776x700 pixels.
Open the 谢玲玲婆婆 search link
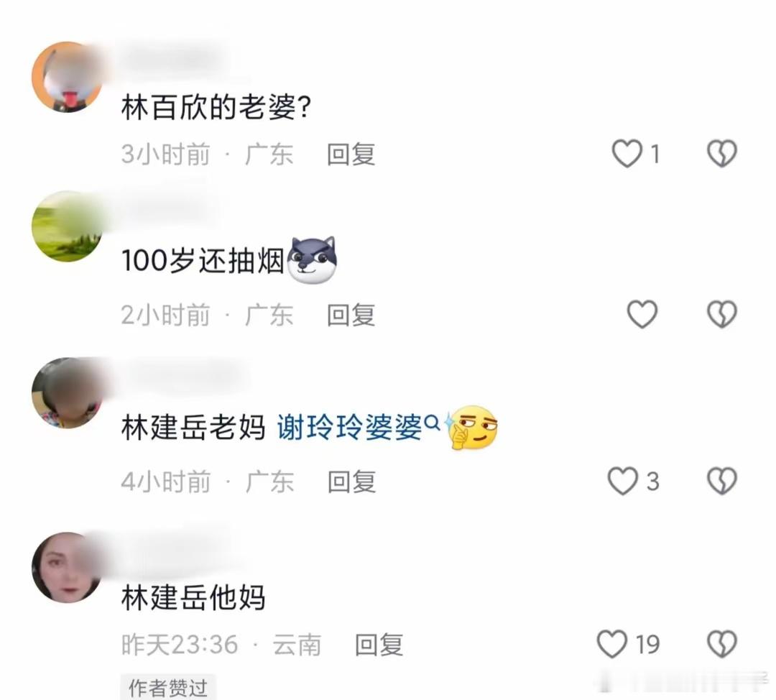pos(358,427)
